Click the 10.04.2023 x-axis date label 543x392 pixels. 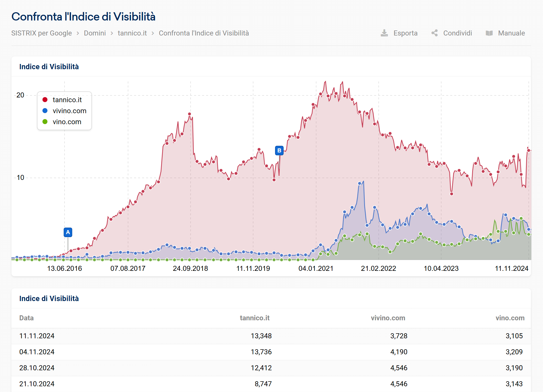pyautogui.click(x=441, y=268)
